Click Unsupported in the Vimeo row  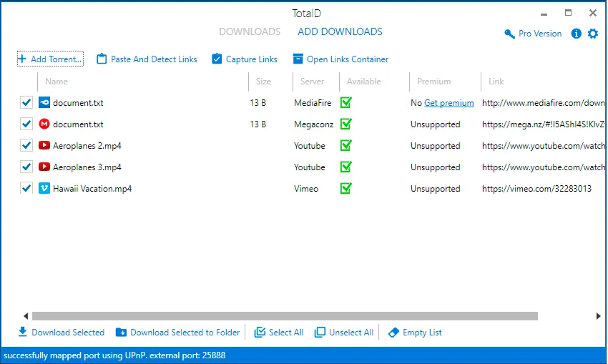click(x=436, y=189)
